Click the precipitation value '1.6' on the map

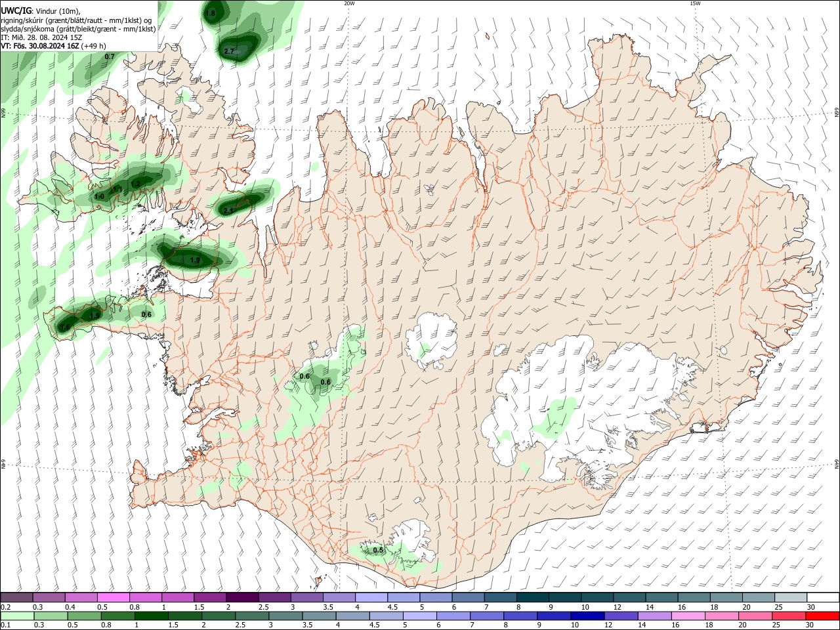click(64, 327)
